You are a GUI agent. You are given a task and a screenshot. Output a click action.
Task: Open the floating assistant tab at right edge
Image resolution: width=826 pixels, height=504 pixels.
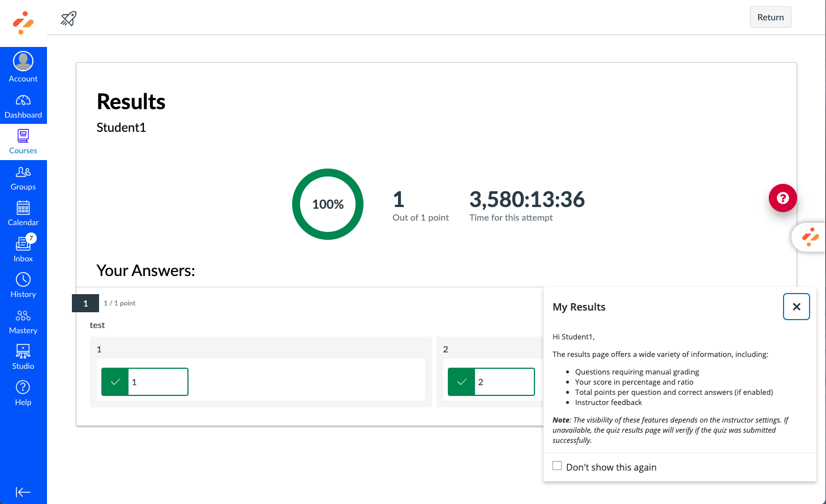pyautogui.click(x=810, y=237)
